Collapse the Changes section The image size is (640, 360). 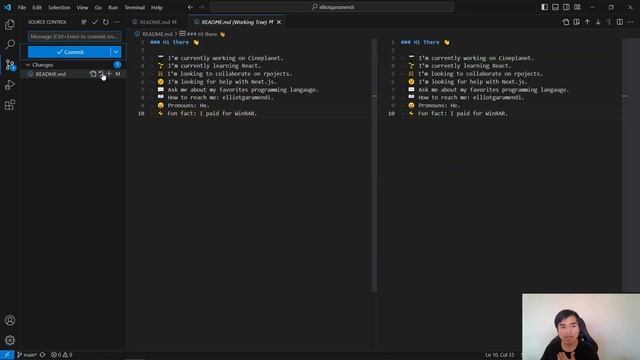click(27, 65)
